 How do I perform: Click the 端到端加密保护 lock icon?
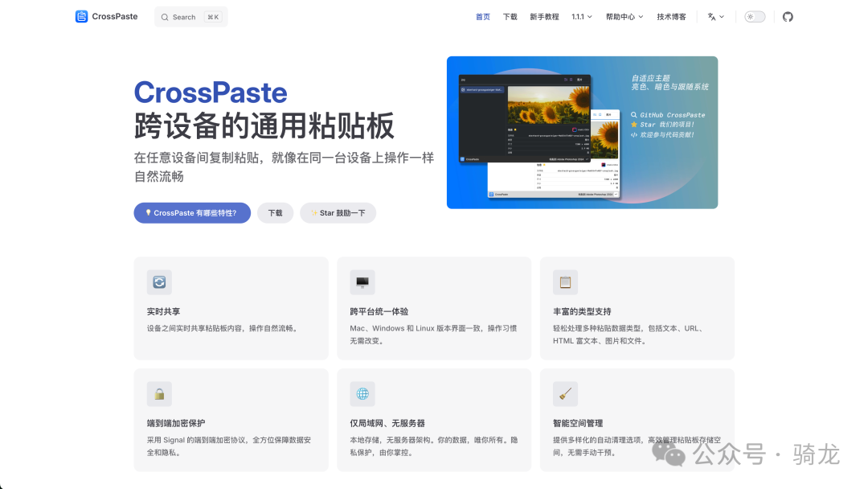tap(159, 394)
